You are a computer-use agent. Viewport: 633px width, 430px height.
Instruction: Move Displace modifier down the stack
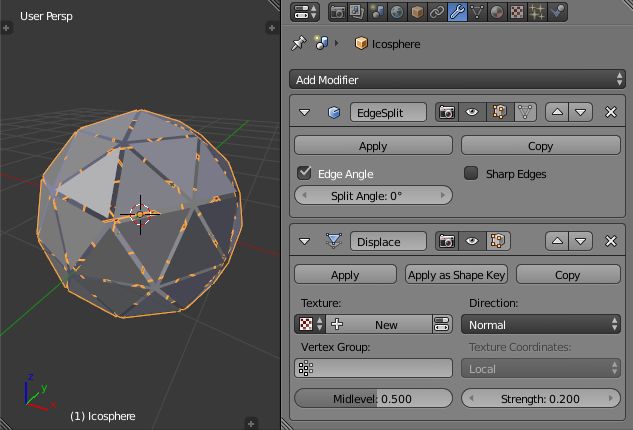point(581,241)
